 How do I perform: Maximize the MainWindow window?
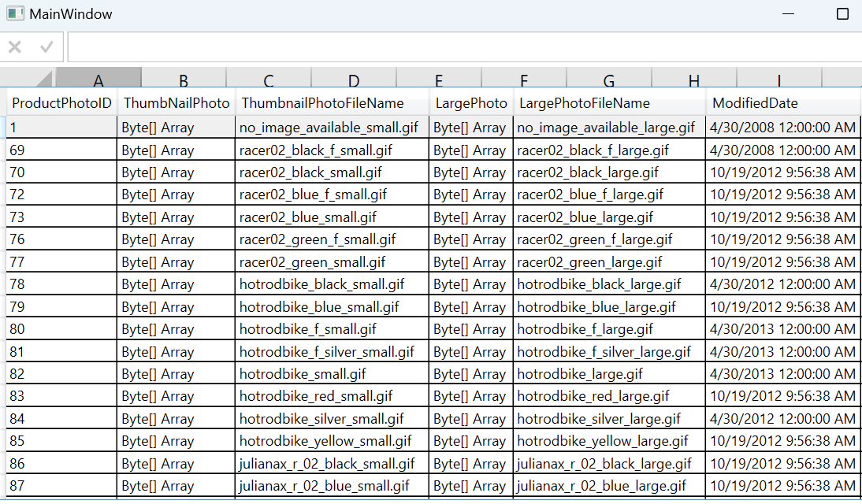tap(842, 14)
